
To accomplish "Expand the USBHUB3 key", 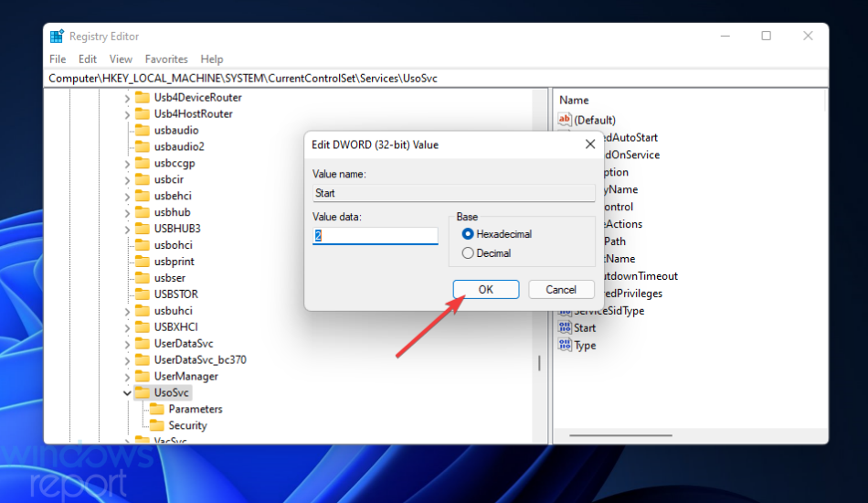I will tap(127, 230).
